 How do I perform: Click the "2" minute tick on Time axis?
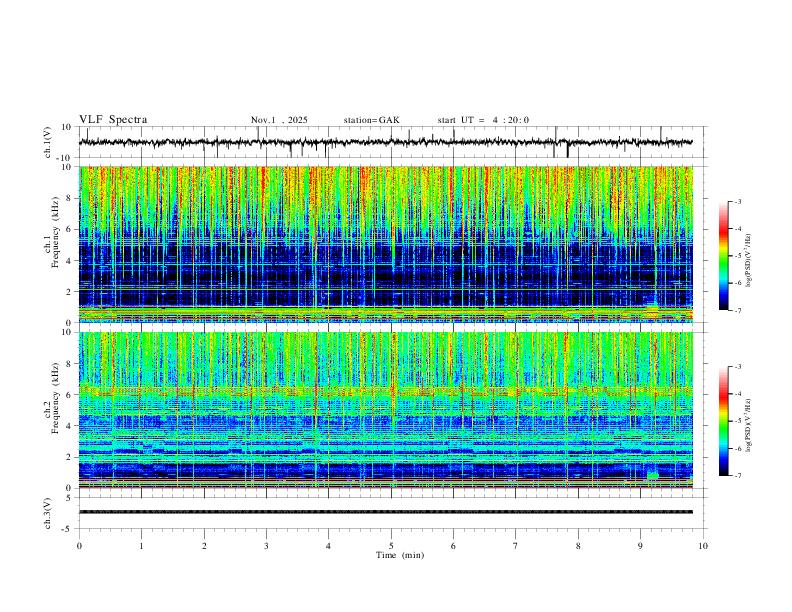coord(204,546)
